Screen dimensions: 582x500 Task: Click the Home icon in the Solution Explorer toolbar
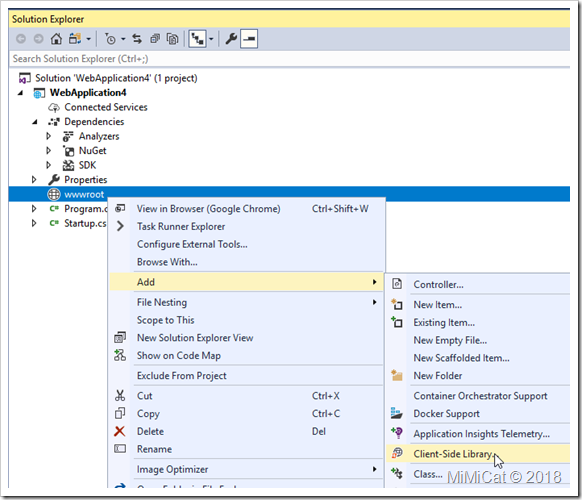click(x=56, y=39)
